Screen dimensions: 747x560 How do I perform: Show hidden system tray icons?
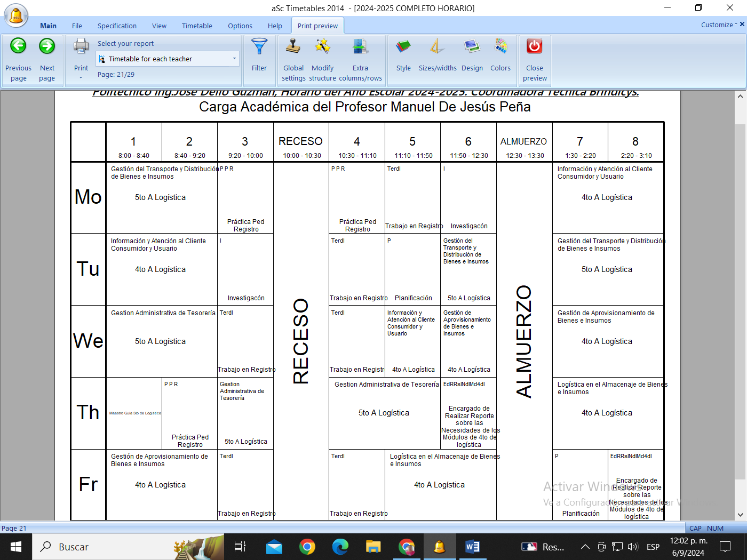click(585, 547)
